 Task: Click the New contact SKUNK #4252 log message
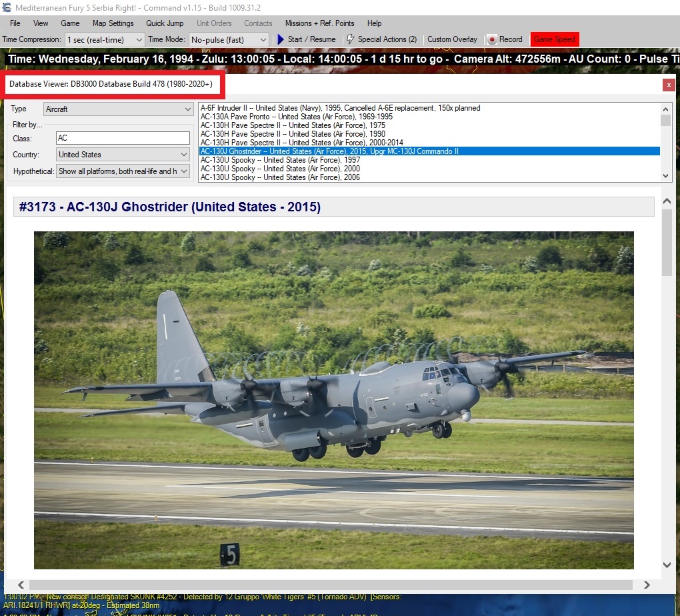[x=203, y=601]
